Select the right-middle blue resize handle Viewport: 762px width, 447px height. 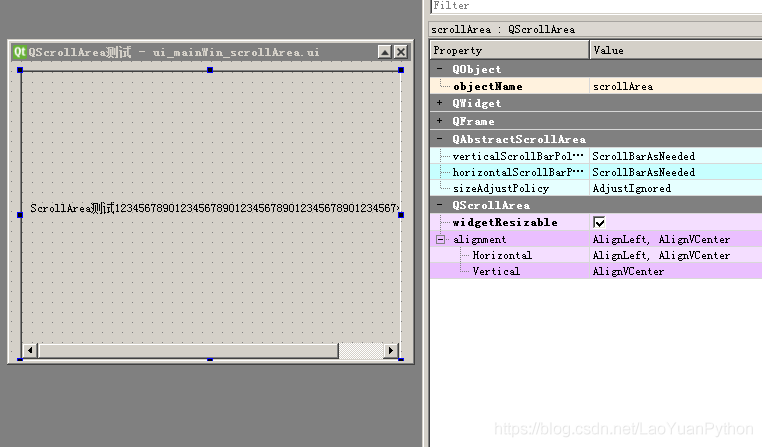coord(401,215)
